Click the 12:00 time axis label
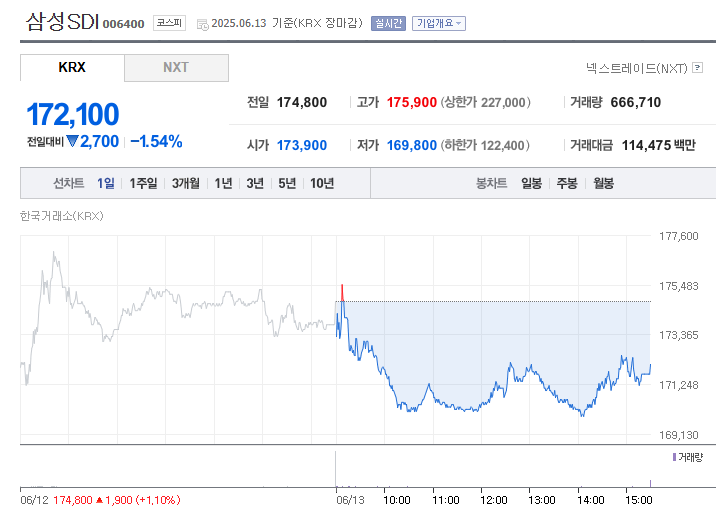This screenshot has width=716, height=519. coord(494,500)
